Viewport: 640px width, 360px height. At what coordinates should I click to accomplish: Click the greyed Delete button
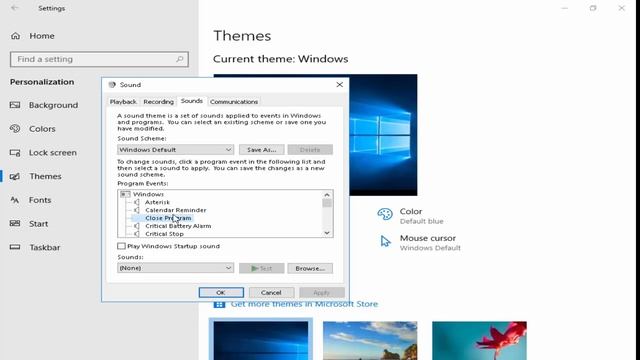(310, 150)
